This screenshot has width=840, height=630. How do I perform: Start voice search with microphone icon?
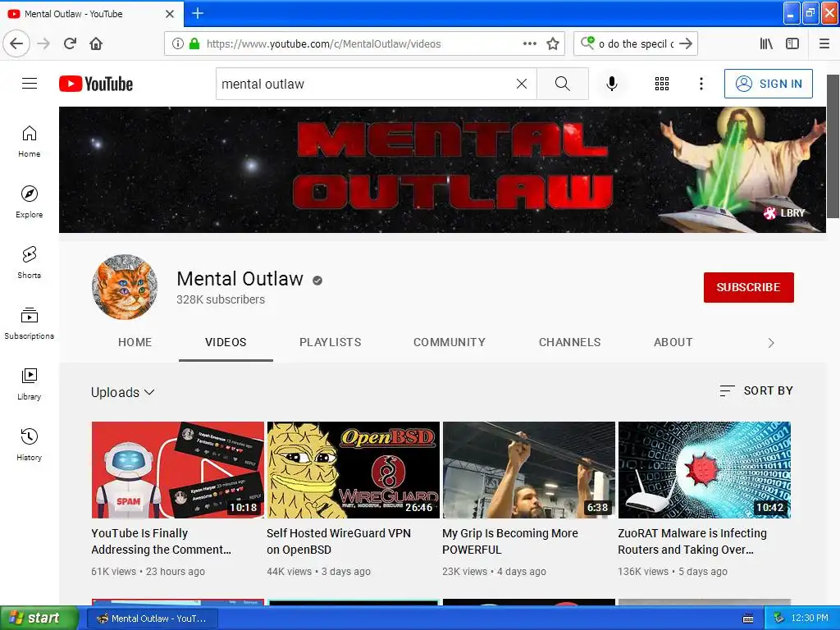tap(612, 84)
